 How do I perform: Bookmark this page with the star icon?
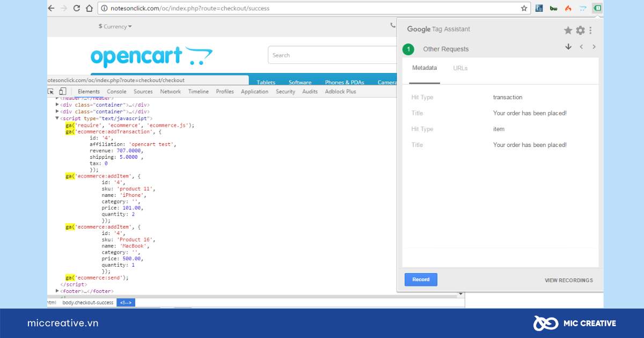[x=524, y=8]
